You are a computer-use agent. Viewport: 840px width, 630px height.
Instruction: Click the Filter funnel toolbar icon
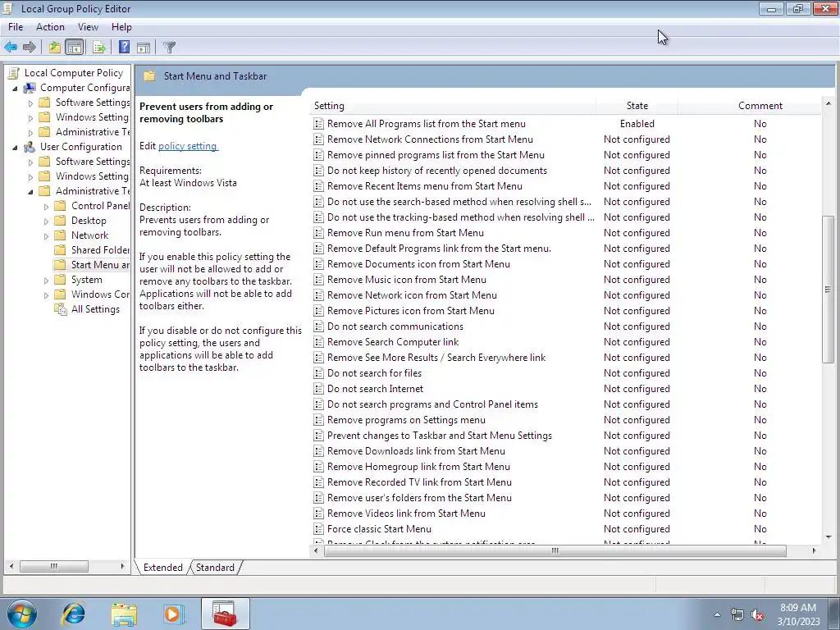click(169, 47)
